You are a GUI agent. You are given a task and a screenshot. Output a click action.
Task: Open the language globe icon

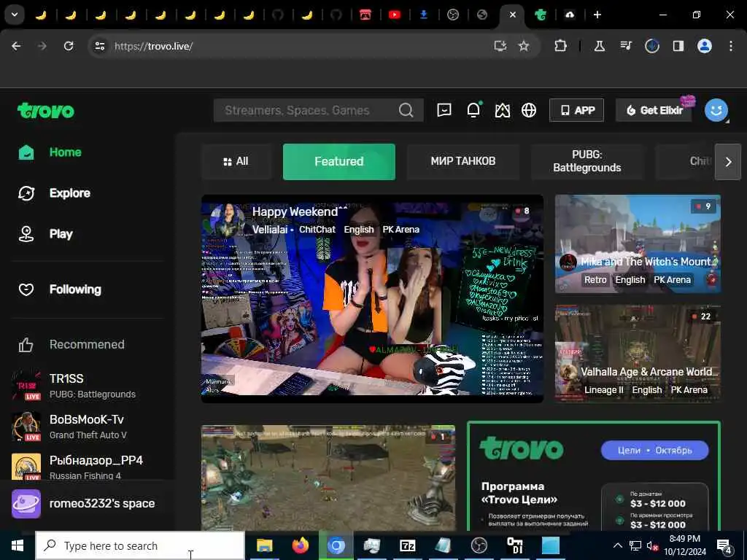tap(529, 111)
